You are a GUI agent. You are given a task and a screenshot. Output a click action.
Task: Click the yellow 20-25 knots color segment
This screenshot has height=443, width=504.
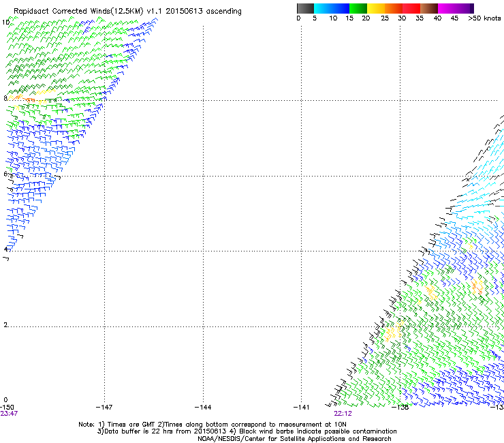pos(376,8)
